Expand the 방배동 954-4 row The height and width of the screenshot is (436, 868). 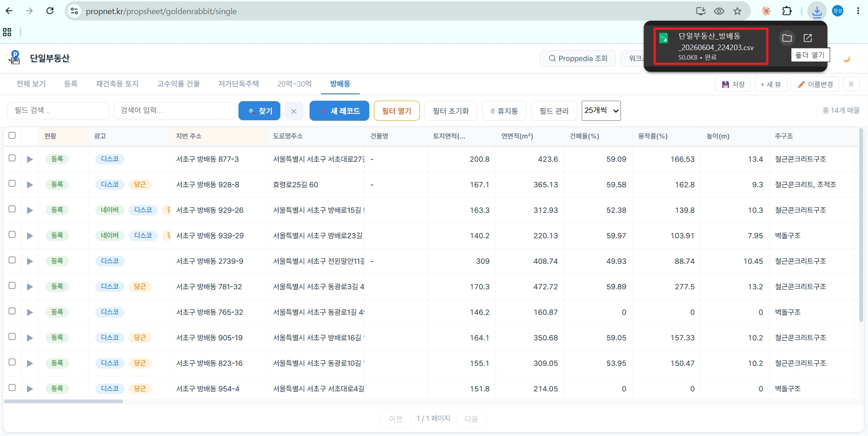pos(30,389)
